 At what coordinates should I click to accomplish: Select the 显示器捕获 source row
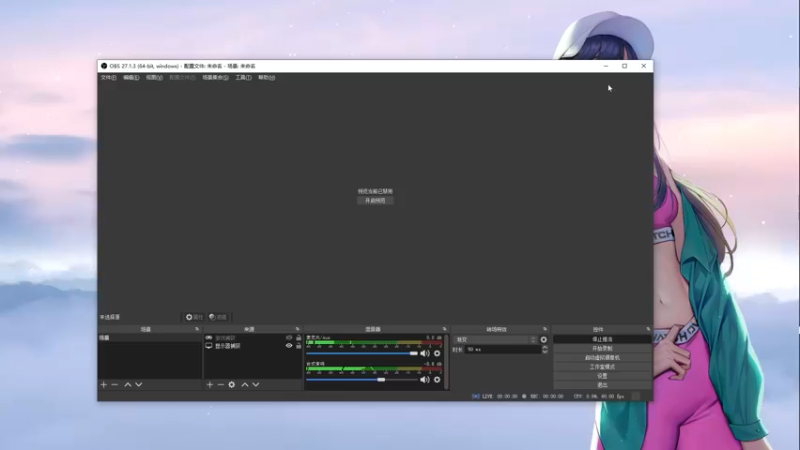[x=254, y=346]
